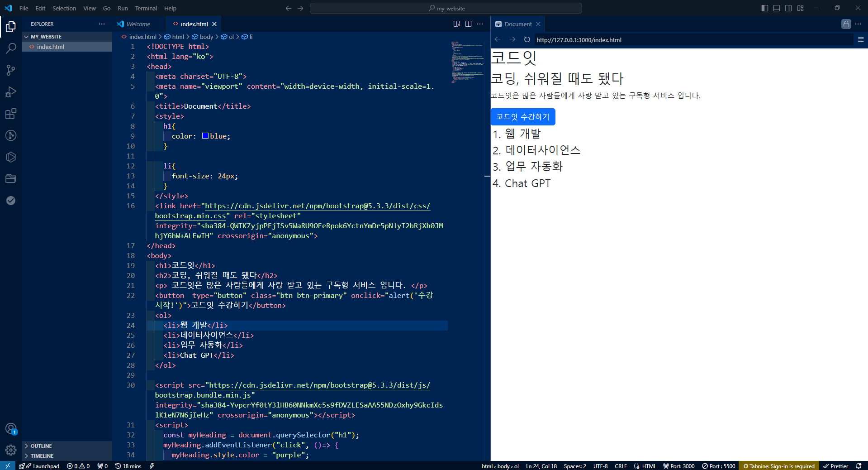868x470 pixels.
Task: Open the Explorer view in activity bar
Action: (x=11, y=27)
